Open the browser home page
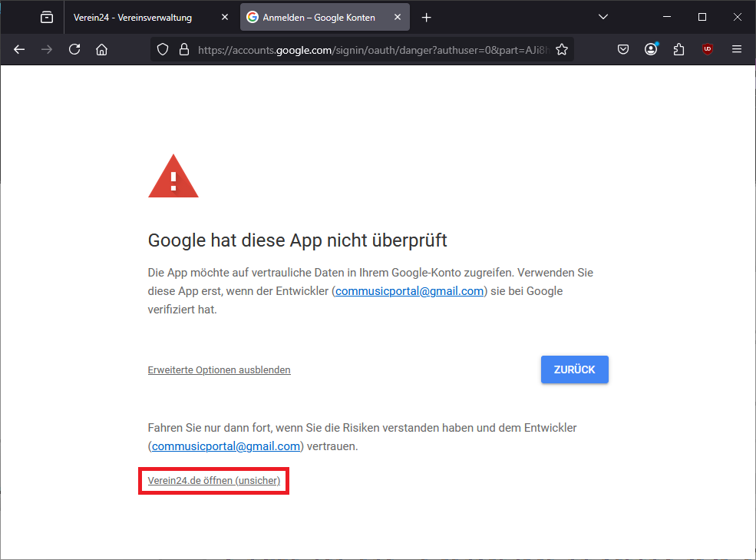This screenshot has width=756, height=560. click(102, 49)
